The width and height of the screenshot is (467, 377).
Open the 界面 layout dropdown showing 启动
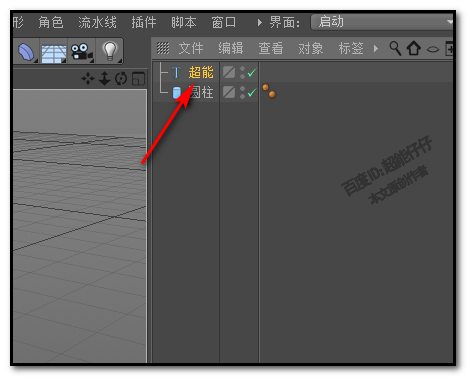point(382,22)
